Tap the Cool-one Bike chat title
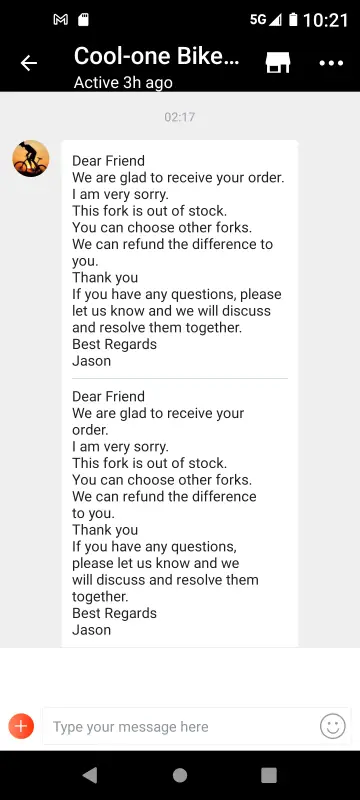Screen dimensions: 360x800 pyautogui.click(x=156, y=57)
